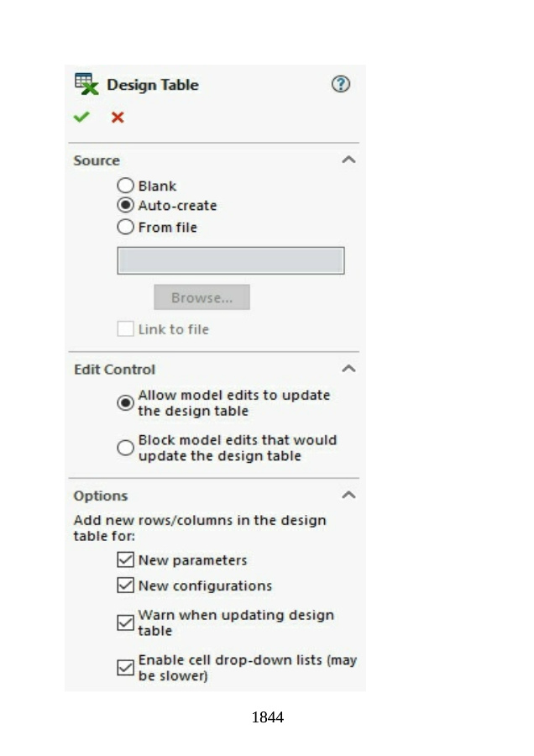
Task: Select Block model edits radio button
Action: 125,448
